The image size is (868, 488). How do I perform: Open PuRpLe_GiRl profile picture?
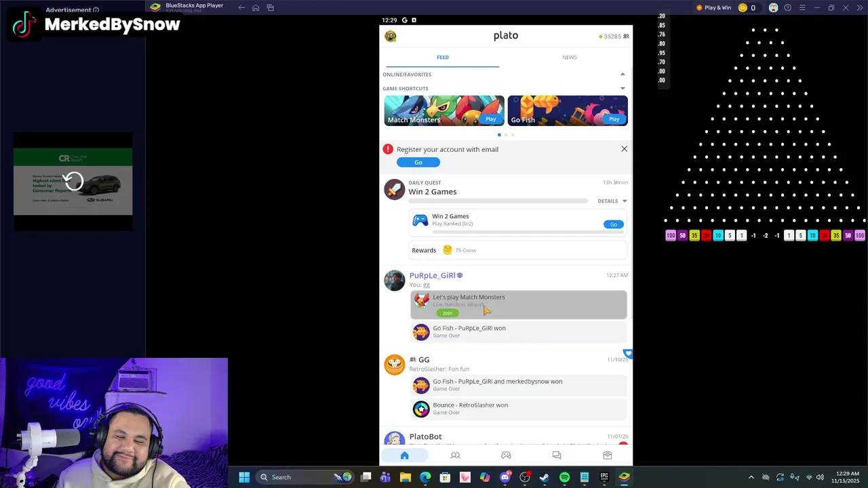click(395, 281)
